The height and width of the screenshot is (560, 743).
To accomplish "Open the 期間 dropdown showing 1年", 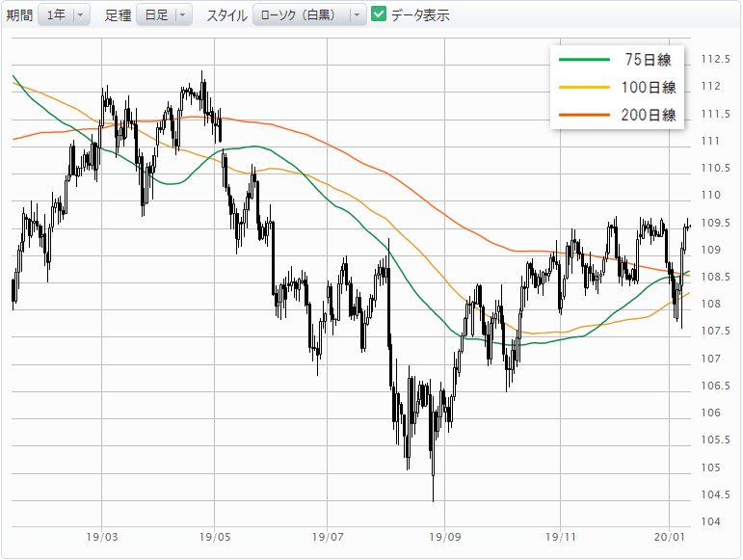I will pos(64,15).
